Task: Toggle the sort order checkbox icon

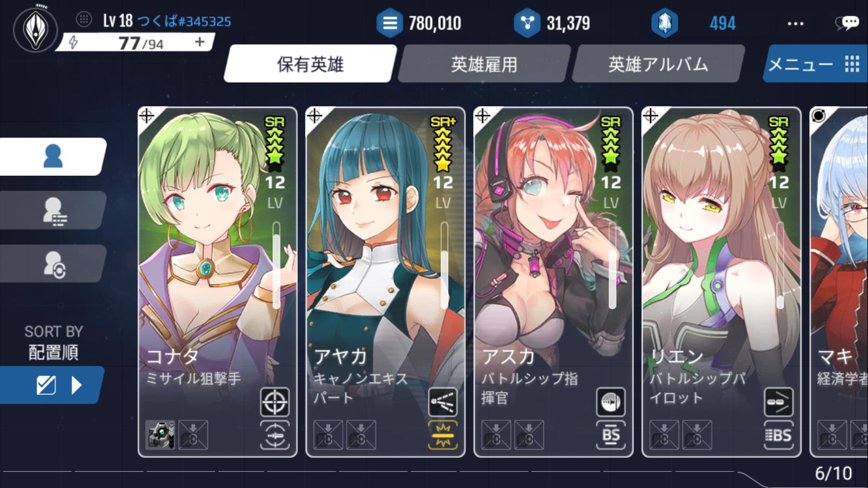Action: click(46, 385)
